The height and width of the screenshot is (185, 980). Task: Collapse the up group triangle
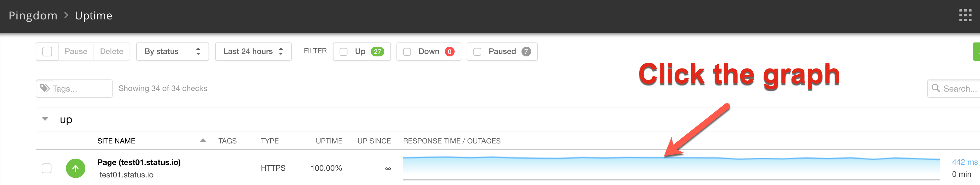[x=45, y=119]
